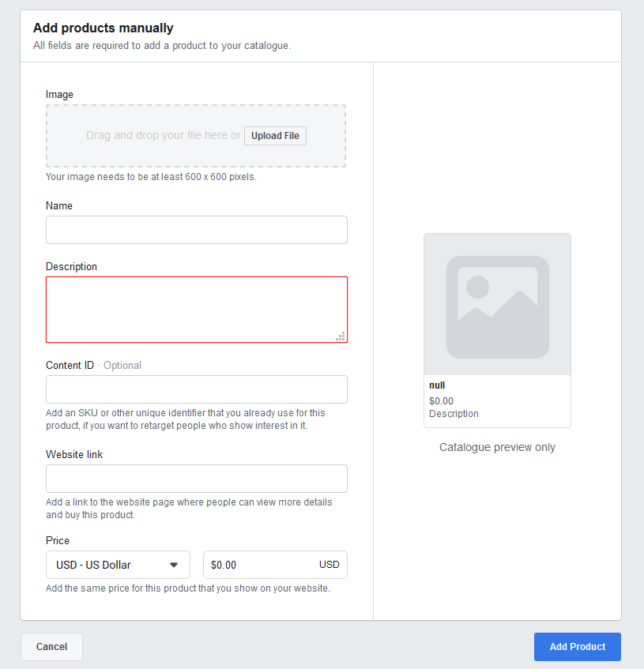Click the 'Catalogue preview only' caption

(x=497, y=447)
